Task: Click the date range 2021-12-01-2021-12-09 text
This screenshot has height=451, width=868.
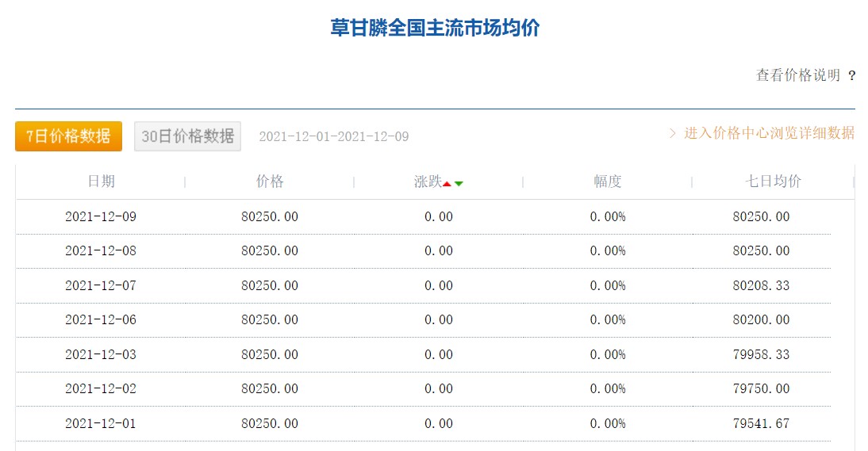Action: pos(334,136)
